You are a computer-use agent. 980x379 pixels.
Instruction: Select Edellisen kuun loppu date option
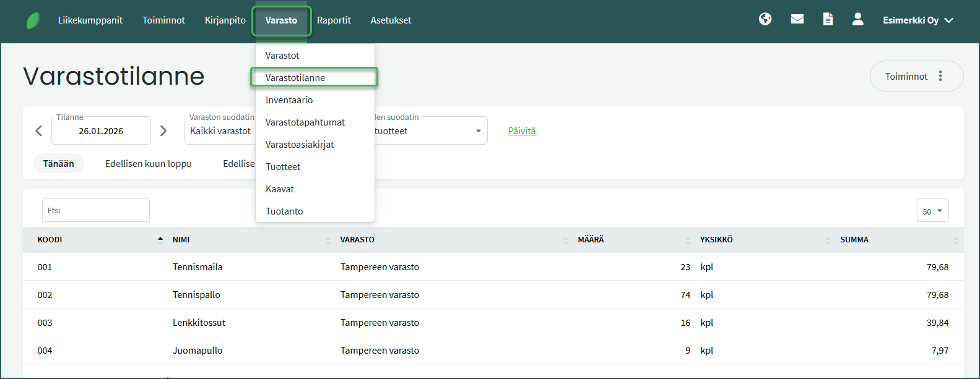(x=149, y=164)
